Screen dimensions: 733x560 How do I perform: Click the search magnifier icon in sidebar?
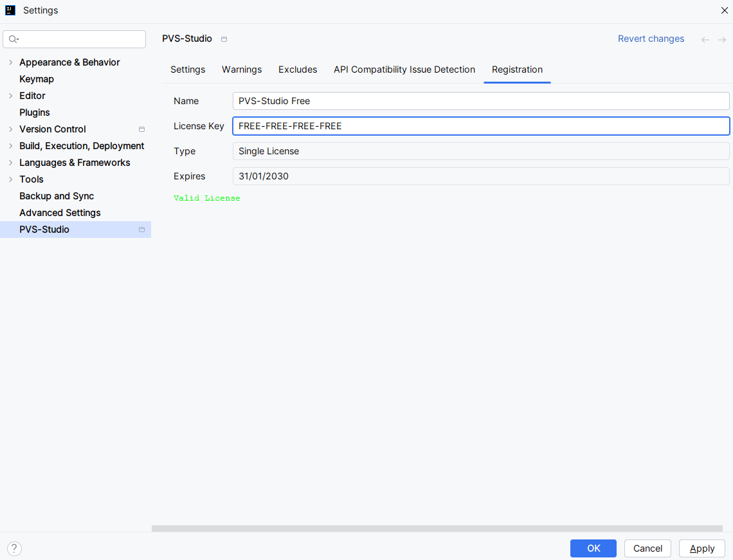pos(13,39)
